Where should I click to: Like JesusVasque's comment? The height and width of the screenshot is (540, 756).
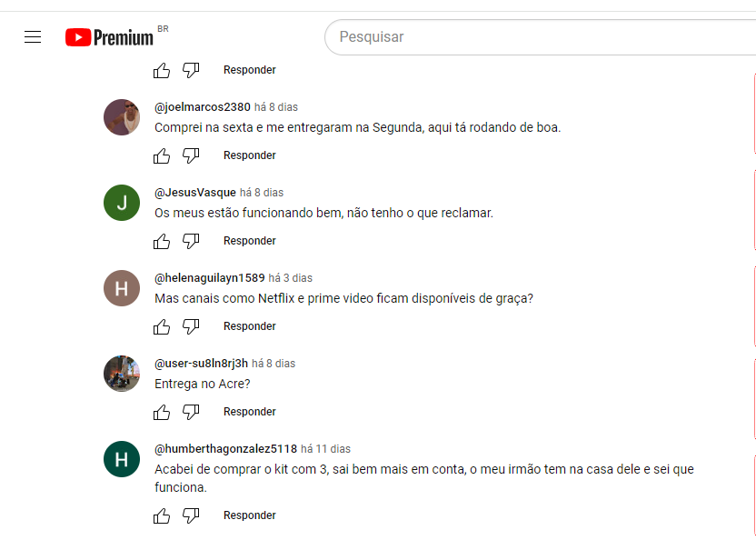click(x=162, y=241)
